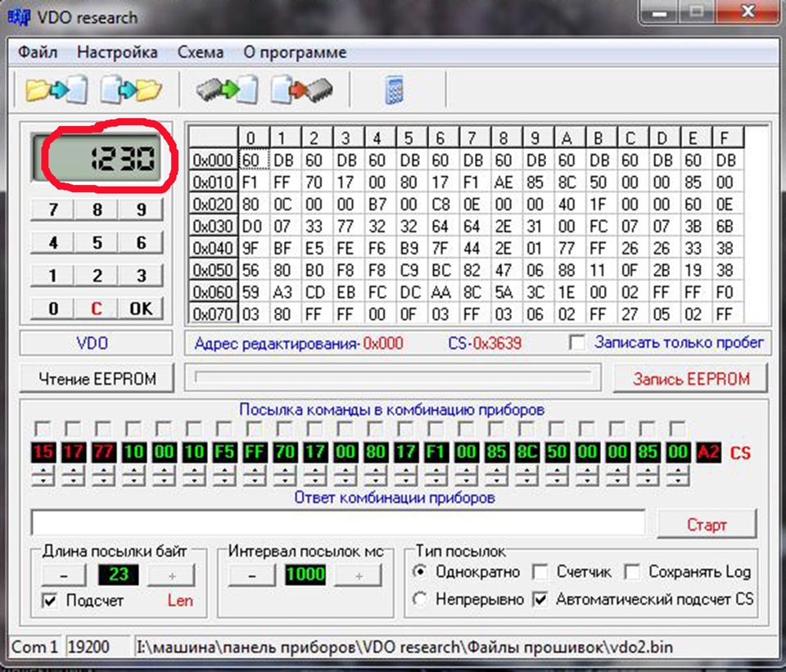
Task: Increase send interval with plus button
Action: click(x=359, y=575)
